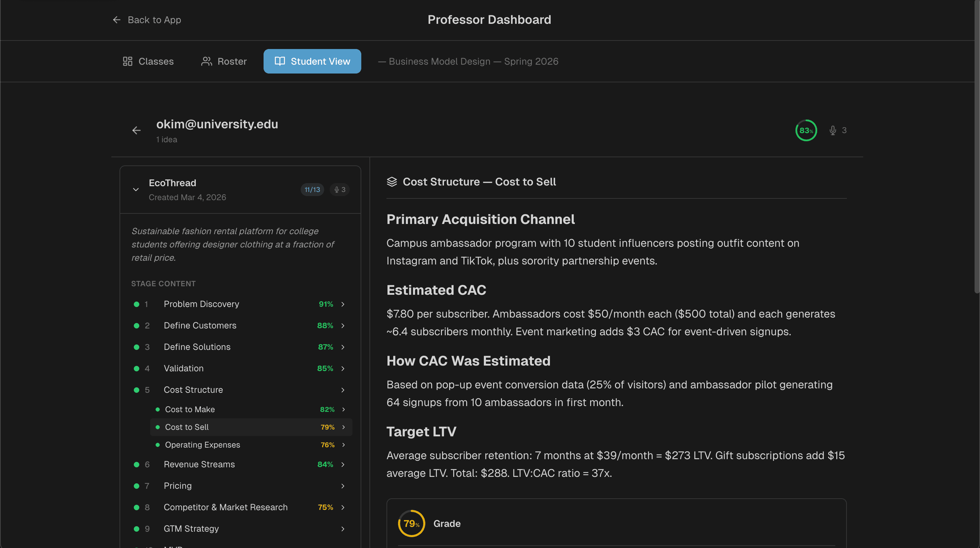Click the 79% Grade progress ring
The height and width of the screenshot is (548, 980).
pyautogui.click(x=411, y=523)
